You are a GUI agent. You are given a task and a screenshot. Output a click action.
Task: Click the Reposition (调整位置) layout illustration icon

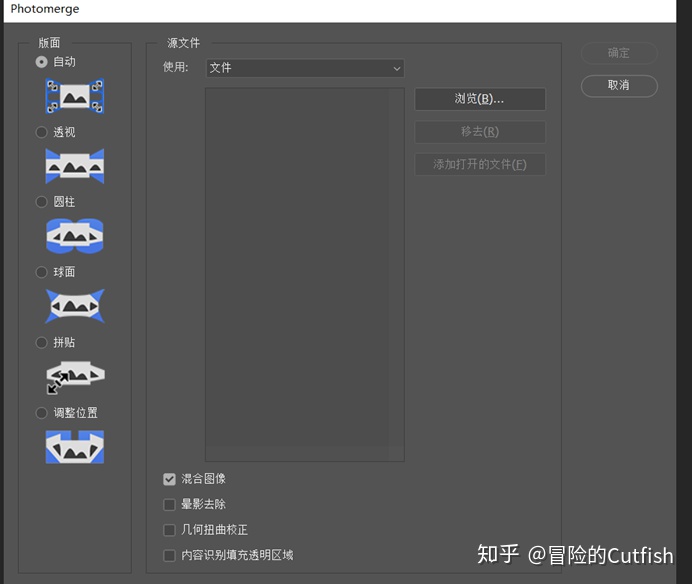[x=75, y=447]
